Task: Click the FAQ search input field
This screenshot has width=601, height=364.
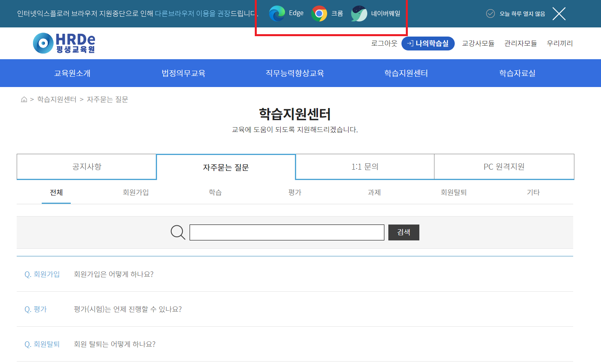Action: [x=287, y=232]
